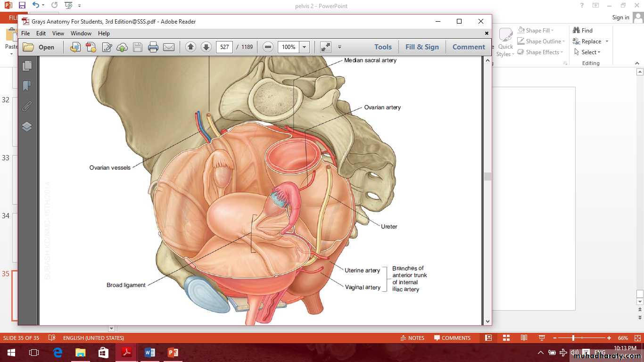
Task: Open the View menu in Adobe Reader
Action: [58, 33]
